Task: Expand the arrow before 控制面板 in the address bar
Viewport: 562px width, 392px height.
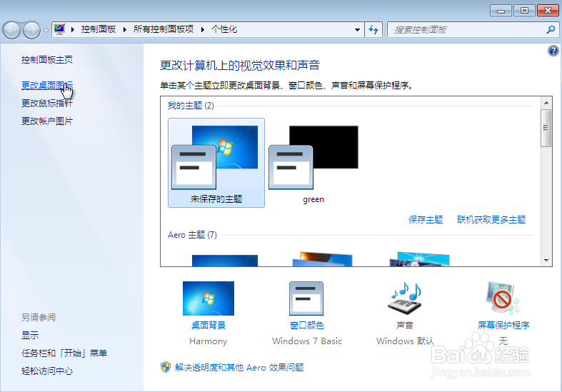Action: (x=73, y=30)
